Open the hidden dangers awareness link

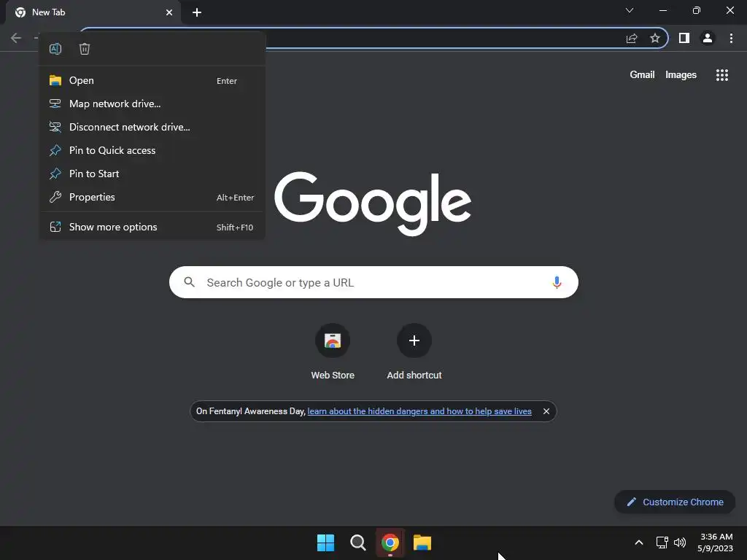419,411
